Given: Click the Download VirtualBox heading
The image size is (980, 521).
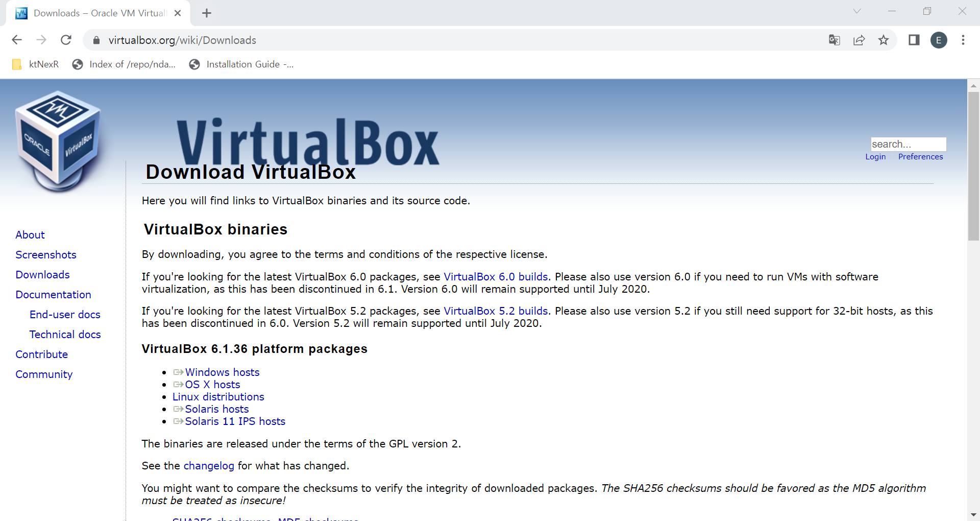Looking at the screenshot, I should pos(251,172).
